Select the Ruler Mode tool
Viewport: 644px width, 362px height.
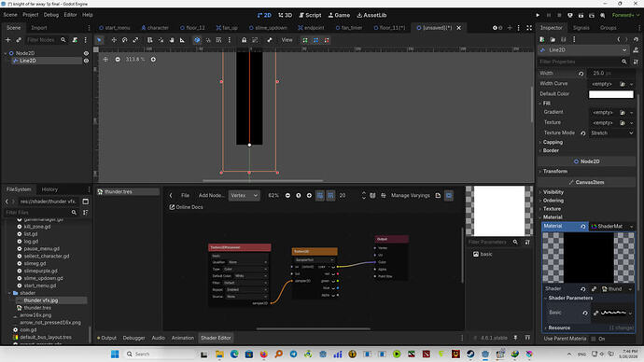[x=182, y=40]
